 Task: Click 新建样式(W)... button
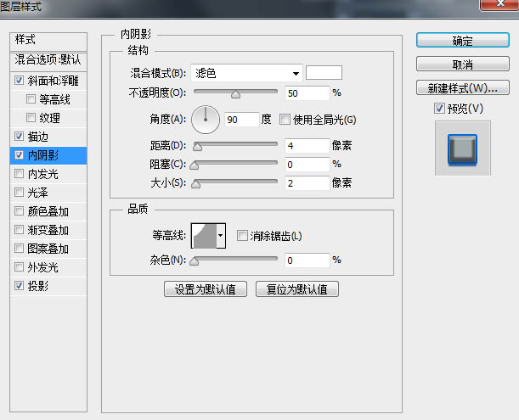point(462,87)
